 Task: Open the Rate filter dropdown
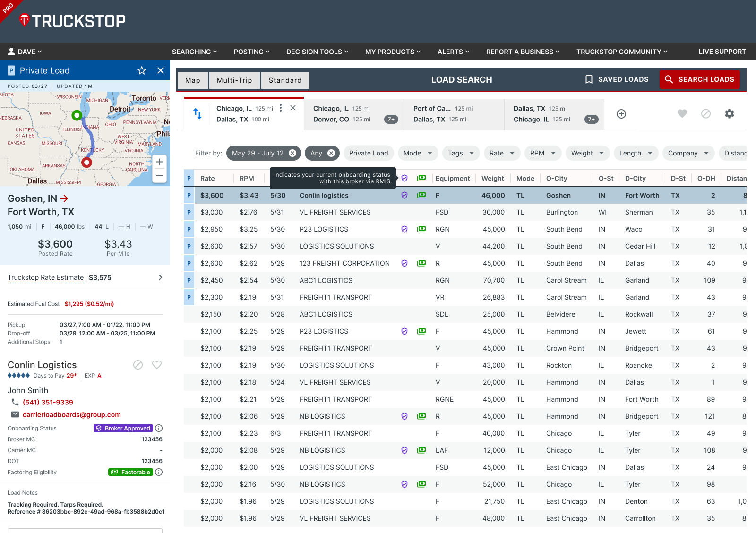coord(502,153)
